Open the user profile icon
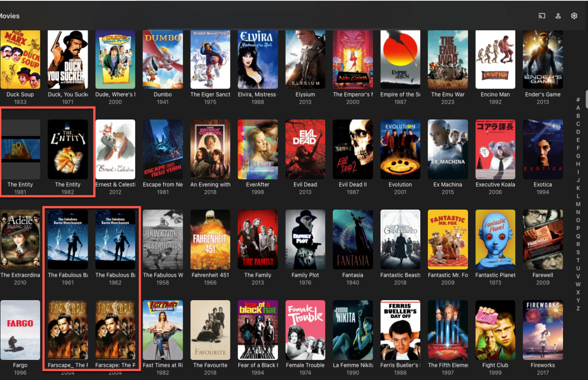This screenshot has height=380, width=588. [x=558, y=16]
